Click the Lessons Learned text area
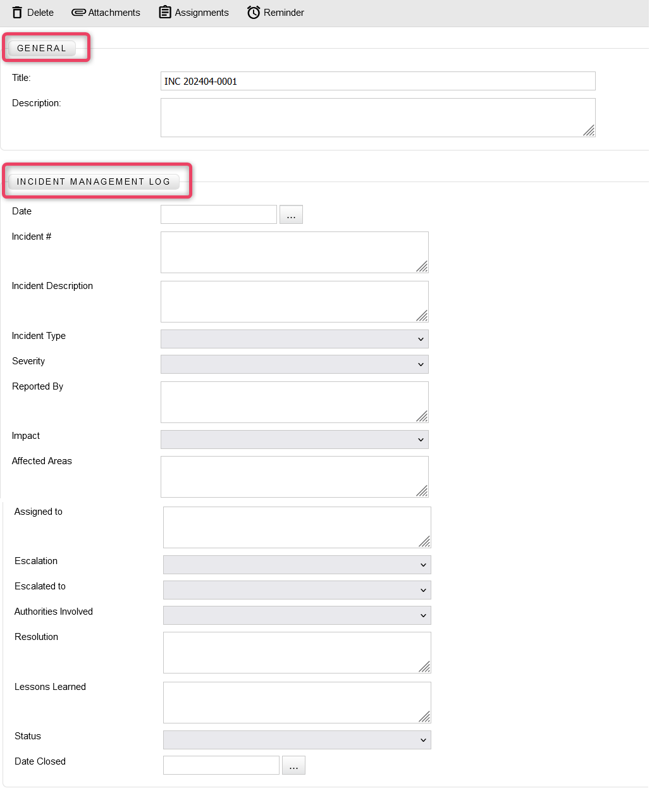Image resolution: width=671 pixels, height=812 pixels. pos(297,703)
